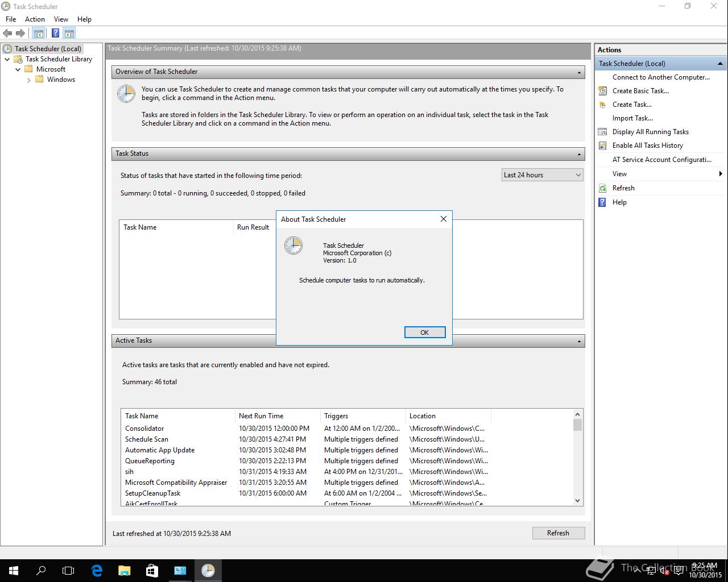Image resolution: width=728 pixels, height=582 pixels.
Task: Click the Back arrow in the toolbar
Action: click(7, 34)
